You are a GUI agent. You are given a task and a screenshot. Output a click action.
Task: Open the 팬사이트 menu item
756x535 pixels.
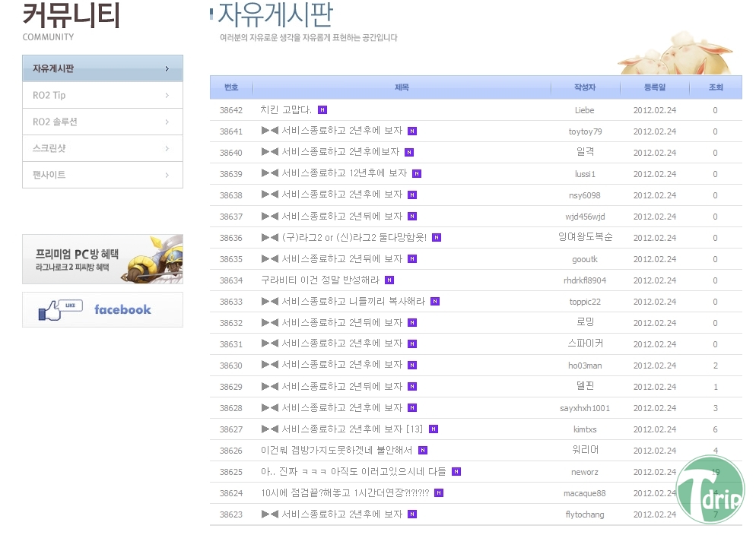pos(103,175)
